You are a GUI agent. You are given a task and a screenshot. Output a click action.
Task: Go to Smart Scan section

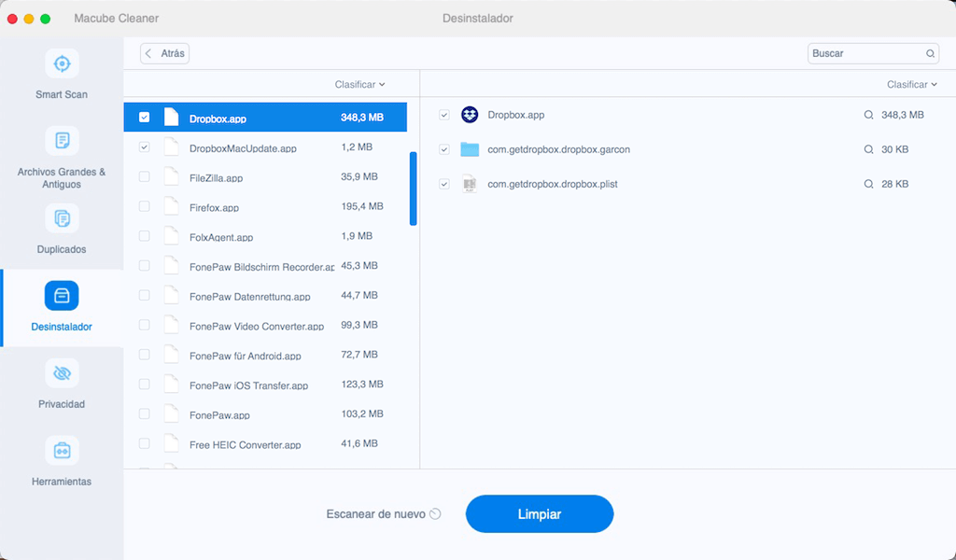coord(62,94)
